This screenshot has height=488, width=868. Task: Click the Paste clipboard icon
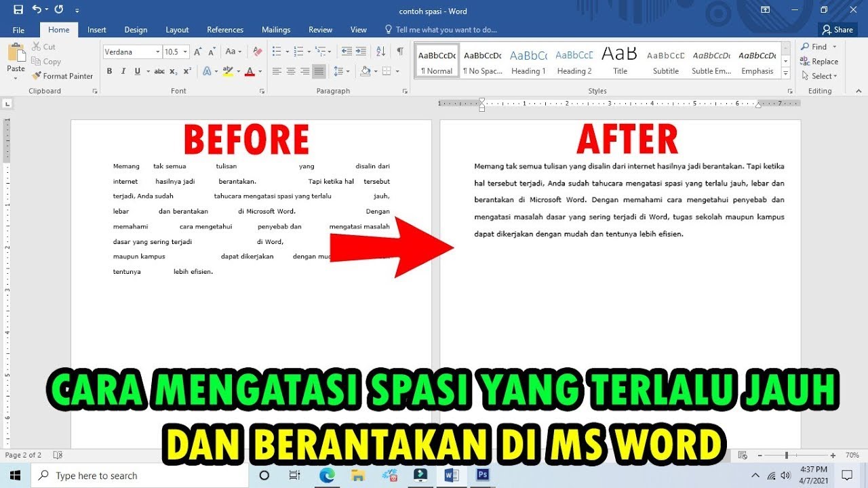[x=16, y=52]
